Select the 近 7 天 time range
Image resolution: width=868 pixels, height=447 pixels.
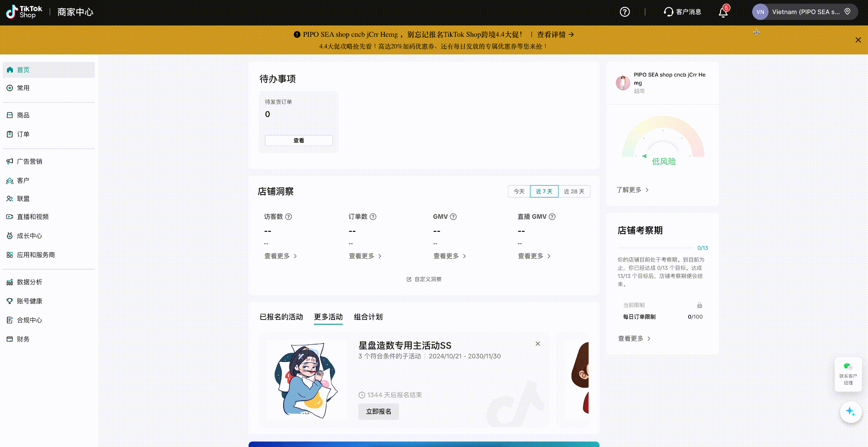pos(544,192)
